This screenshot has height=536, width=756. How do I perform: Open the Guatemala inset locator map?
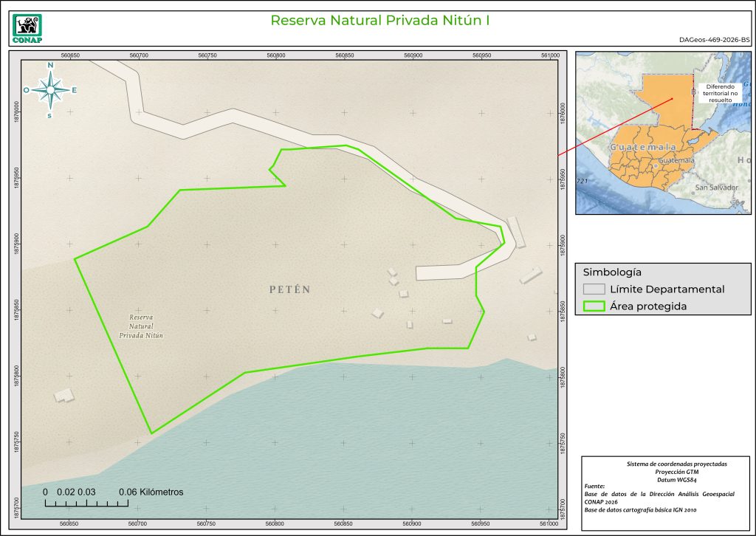pos(662,133)
